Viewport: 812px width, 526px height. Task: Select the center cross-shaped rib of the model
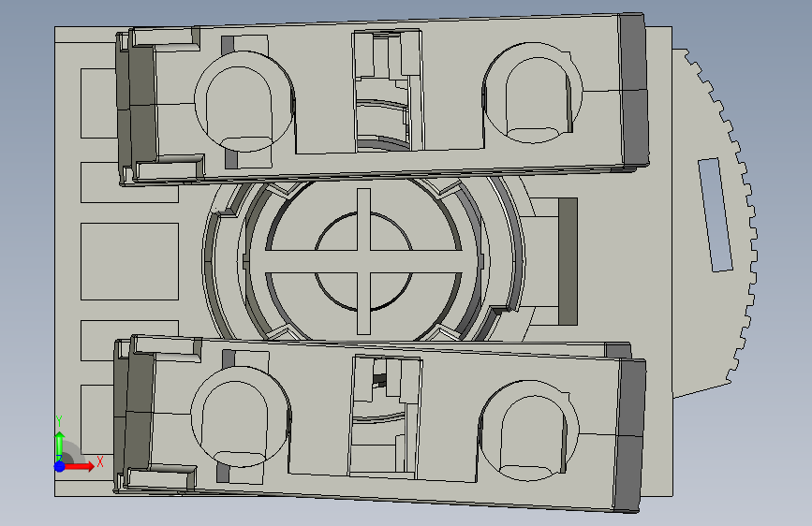363,261
